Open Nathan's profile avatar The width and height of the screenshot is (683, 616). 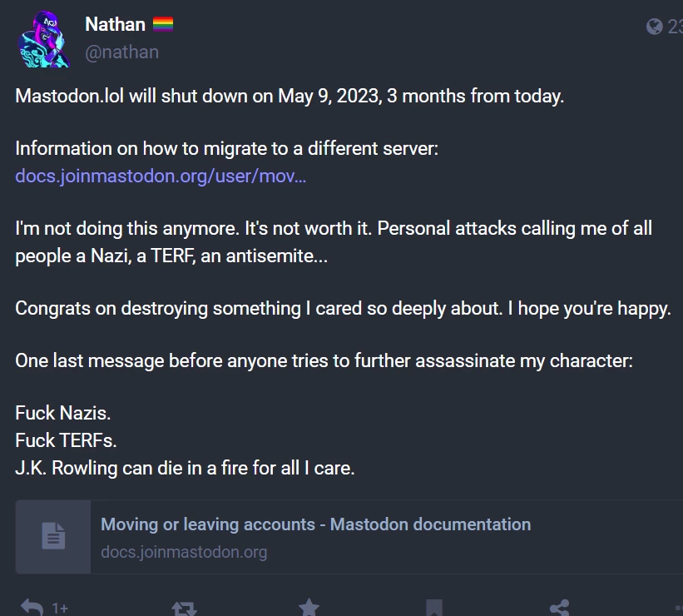point(43,39)
